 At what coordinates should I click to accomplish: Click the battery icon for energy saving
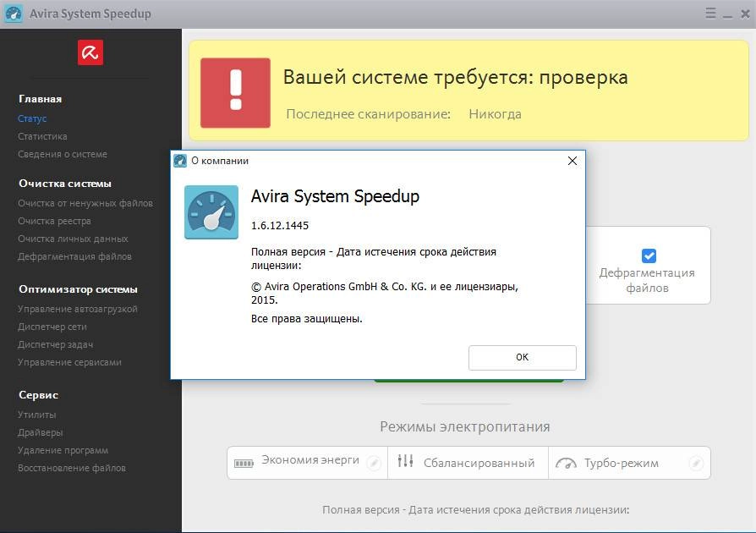244,464
